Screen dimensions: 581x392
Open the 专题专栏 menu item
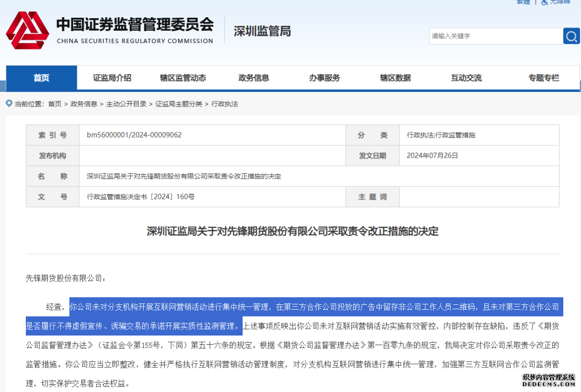pyautogui.click(x=543, y=78)
